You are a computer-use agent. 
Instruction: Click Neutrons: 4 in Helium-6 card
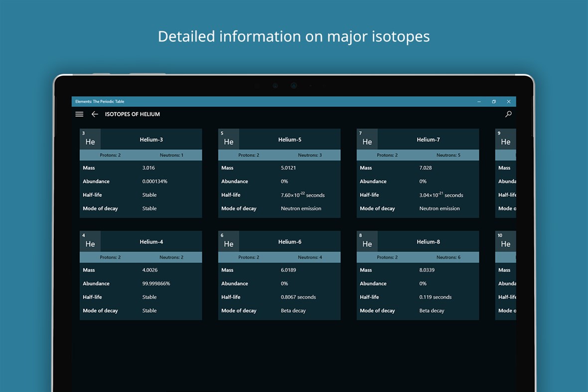pos(310,258)
